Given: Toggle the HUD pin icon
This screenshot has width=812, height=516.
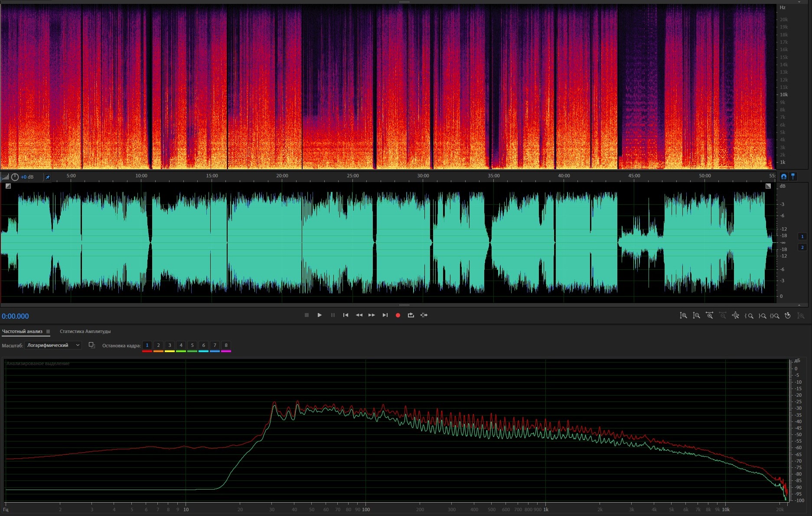Looking at the screenshot, I should (48, 177).
